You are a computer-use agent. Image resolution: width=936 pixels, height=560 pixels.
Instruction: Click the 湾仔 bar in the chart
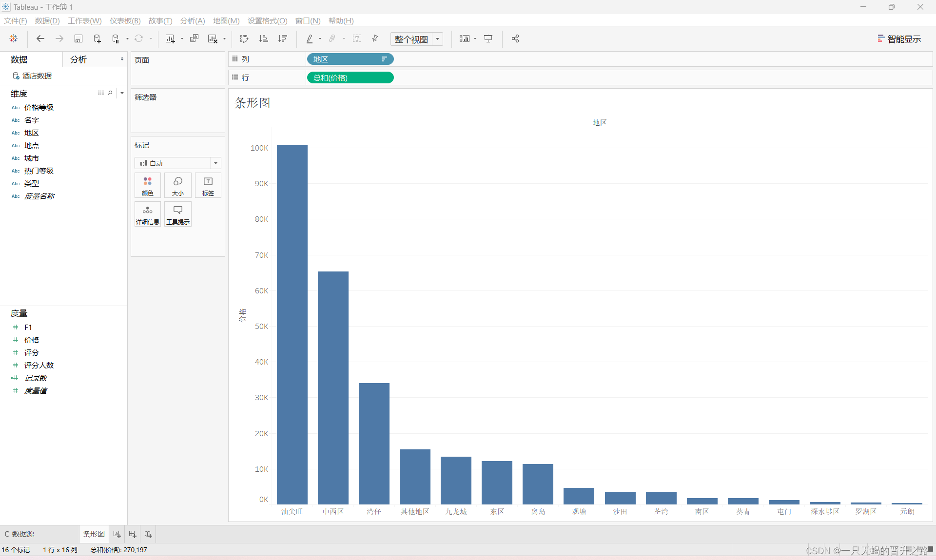click(x=374, y=444)
